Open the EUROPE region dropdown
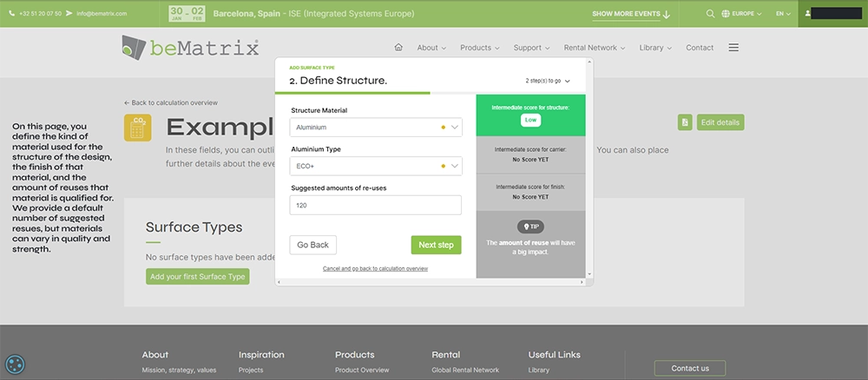The width and height of the screenshot is (868, 380). [x=741, y=14]
